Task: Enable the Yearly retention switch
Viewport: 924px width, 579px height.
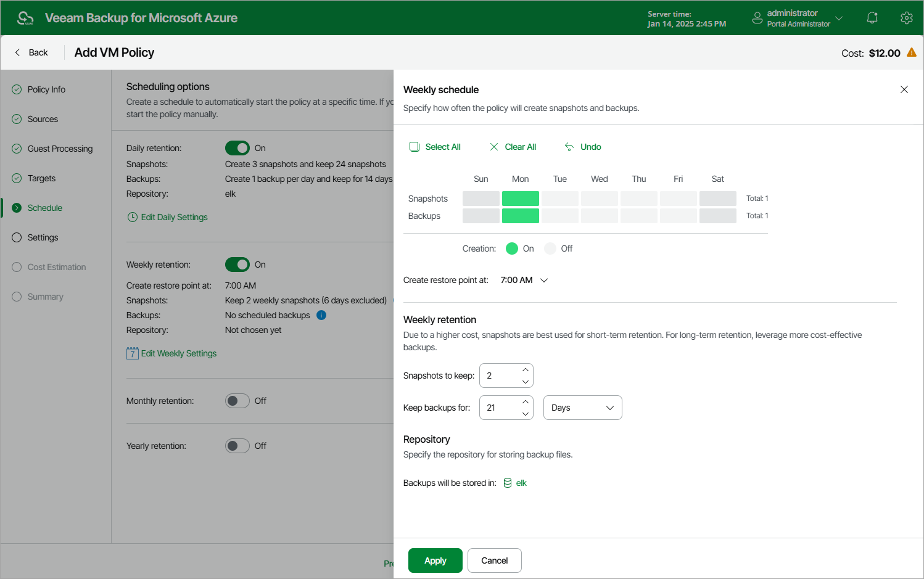Action: click(x=237, y=446)
